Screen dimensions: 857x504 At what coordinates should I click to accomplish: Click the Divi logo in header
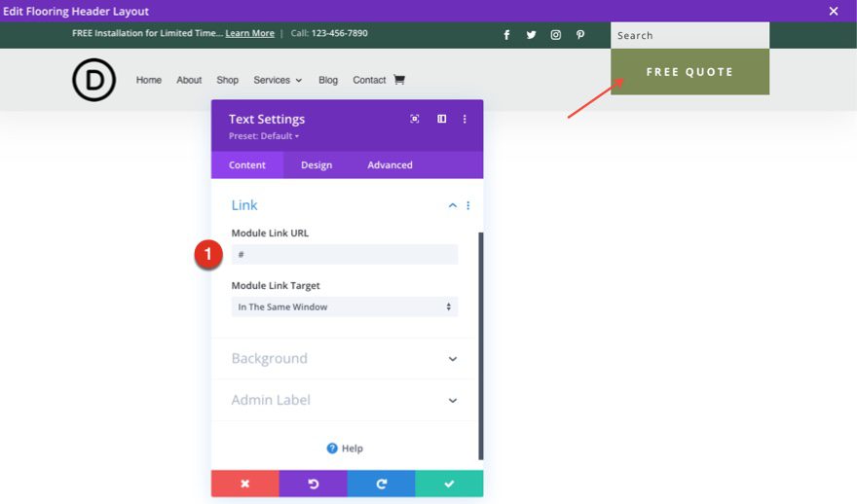93,80
